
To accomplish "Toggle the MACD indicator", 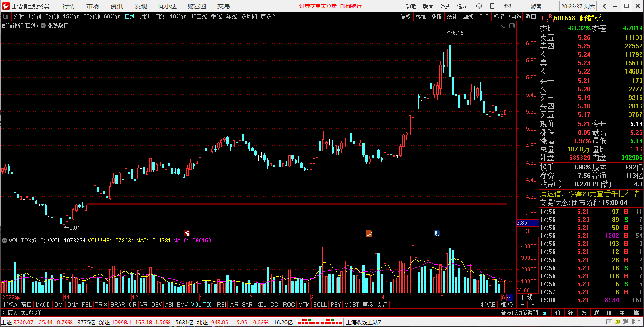I will point(43,305).
